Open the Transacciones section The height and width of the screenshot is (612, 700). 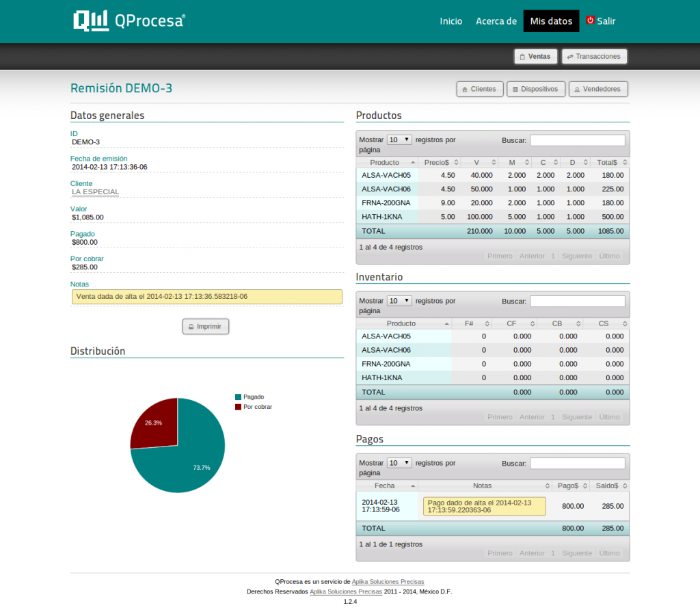pos(594,57)
